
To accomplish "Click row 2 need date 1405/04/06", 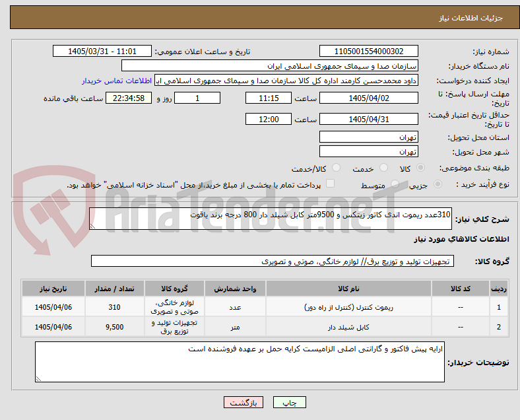I will (53, 327).
